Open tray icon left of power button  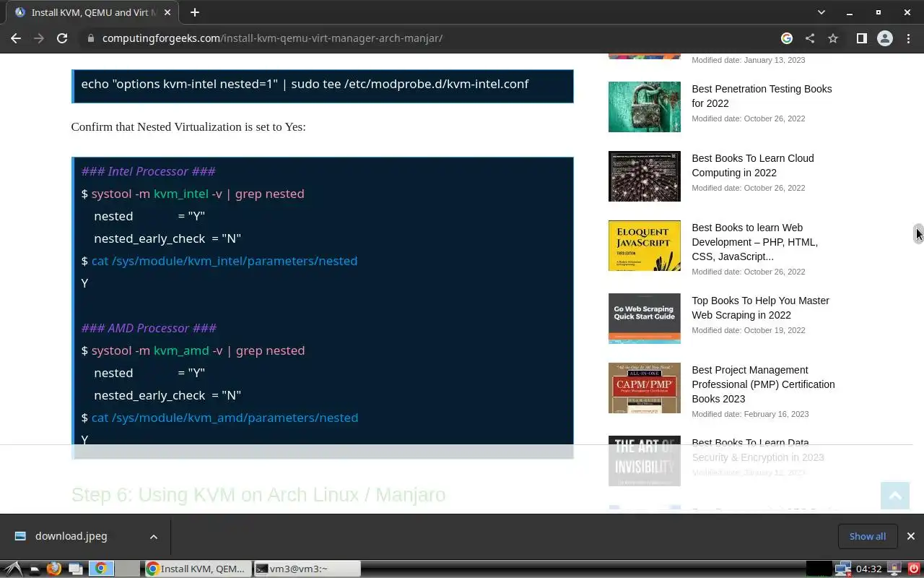(894, 569)
